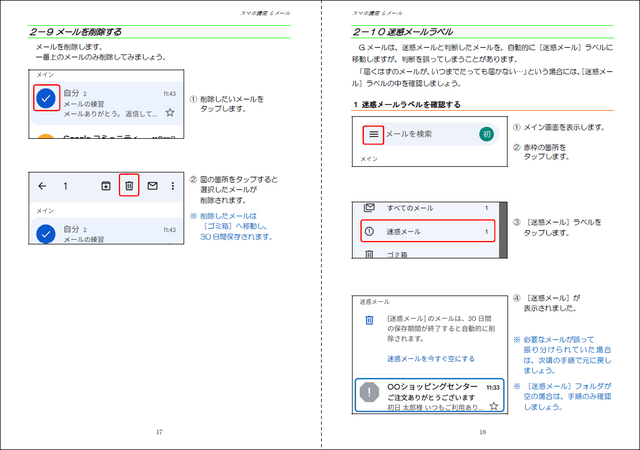This screenshot has width=640, height=450.
Task: Tap the green 初 account avatar
Action: click(486, 134)
